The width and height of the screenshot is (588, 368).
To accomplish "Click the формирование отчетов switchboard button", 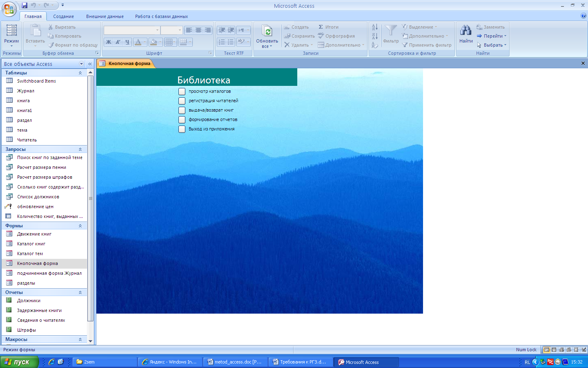I will pos(182,120).
